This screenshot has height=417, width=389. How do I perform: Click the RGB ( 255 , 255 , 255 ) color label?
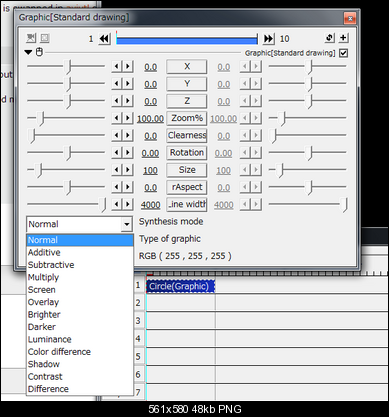(x=185, y=256)
